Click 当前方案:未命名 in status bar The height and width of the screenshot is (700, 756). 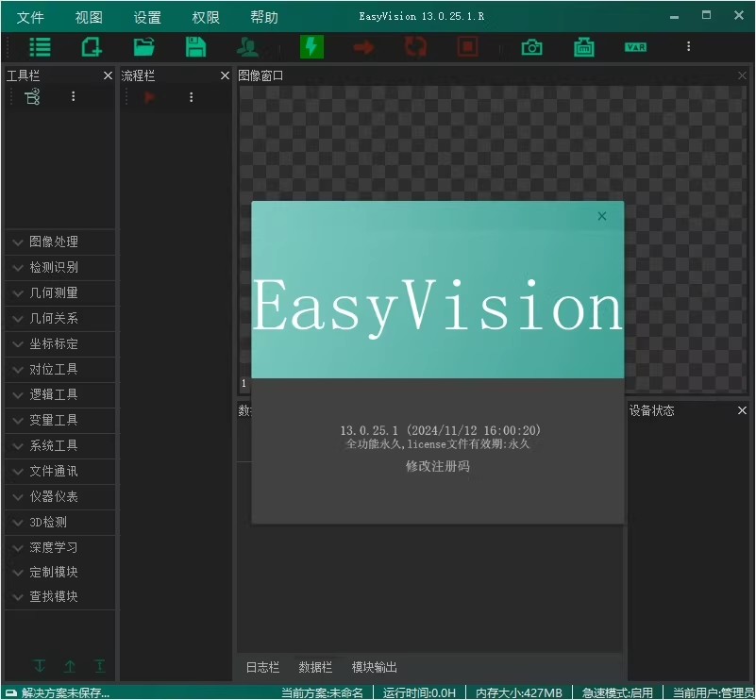tap(322, 692)
